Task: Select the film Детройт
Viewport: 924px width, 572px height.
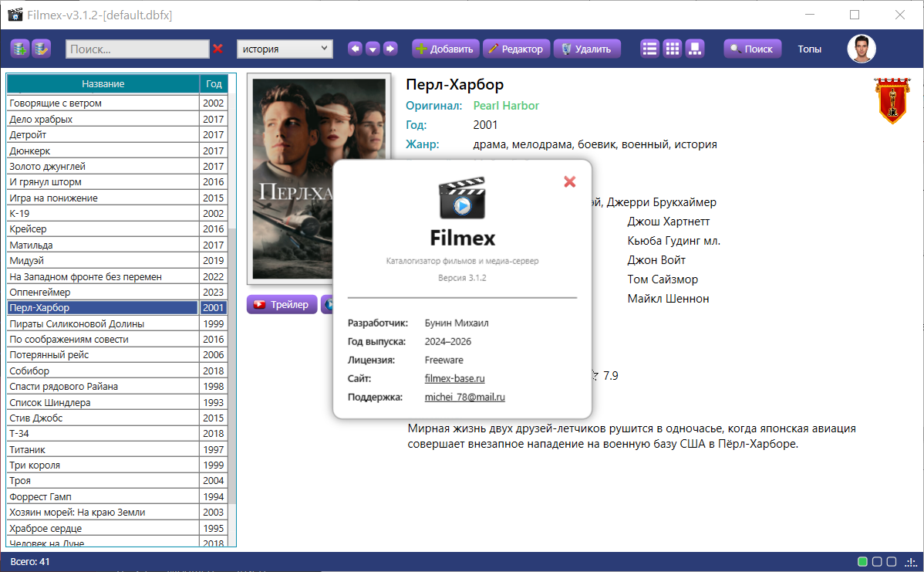Action: click(x=117, y=134)
